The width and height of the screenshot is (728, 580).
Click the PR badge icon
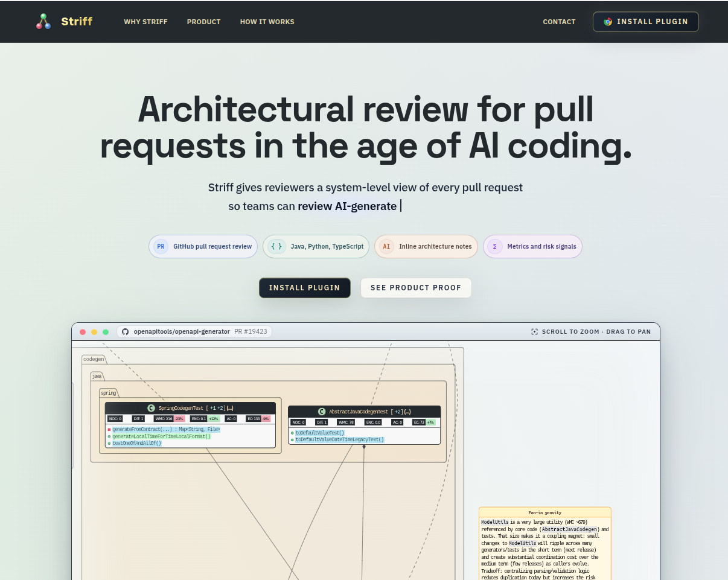(x=161, y=246)
